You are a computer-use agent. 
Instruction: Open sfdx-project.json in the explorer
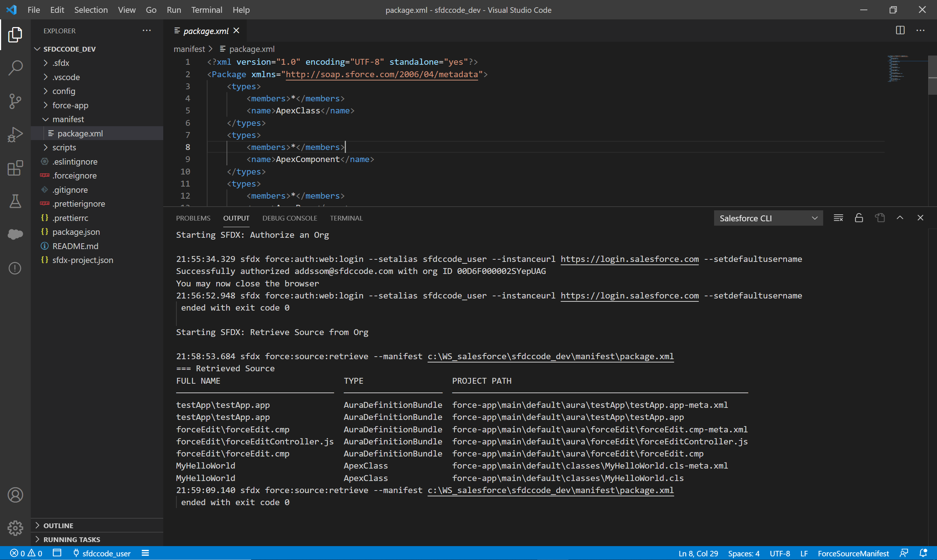click(82, 260)
